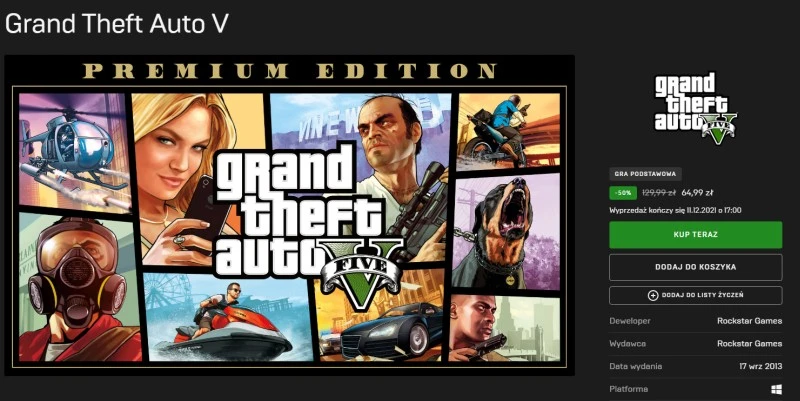The width and height of the screenshot is (800, 401).
Task: Select the GRA PODSTAWOWA tag
Action: coord(645,174)
